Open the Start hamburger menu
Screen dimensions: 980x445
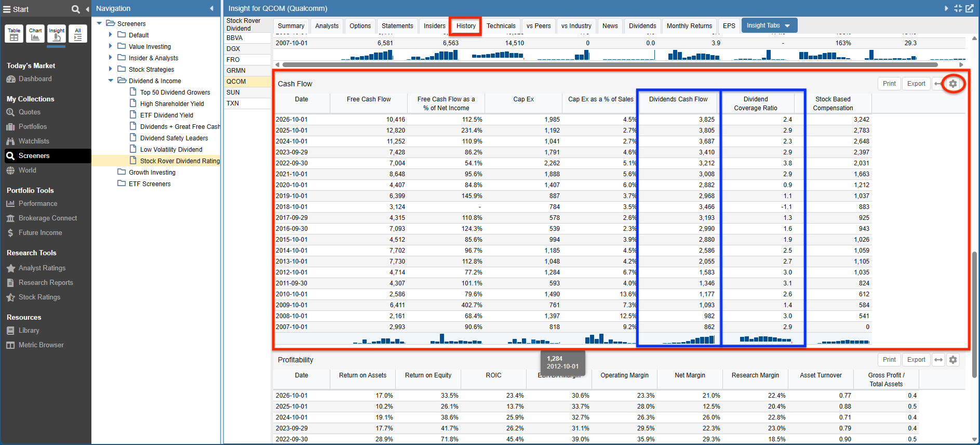(7, 9)
